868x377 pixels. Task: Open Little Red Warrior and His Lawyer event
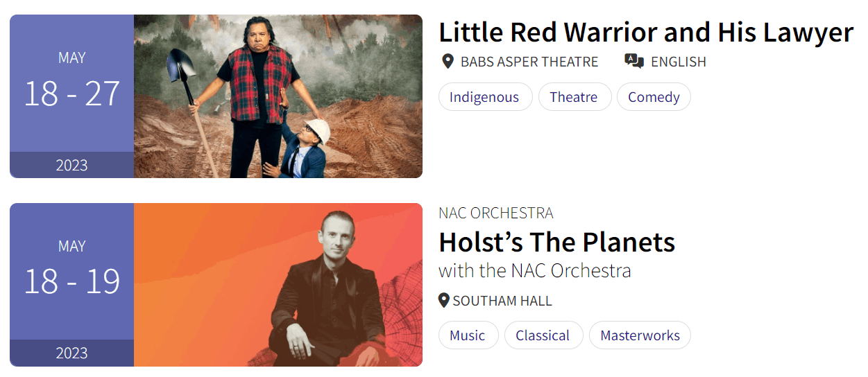click(x=645, y=33)
